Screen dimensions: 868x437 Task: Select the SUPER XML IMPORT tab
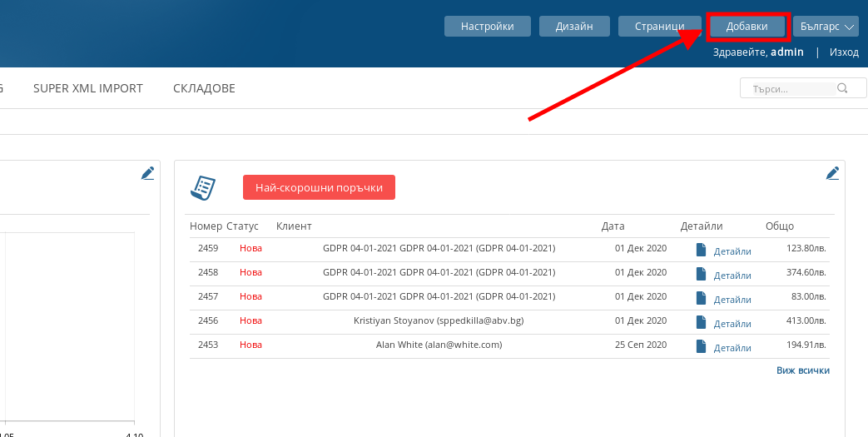(88, 88)
